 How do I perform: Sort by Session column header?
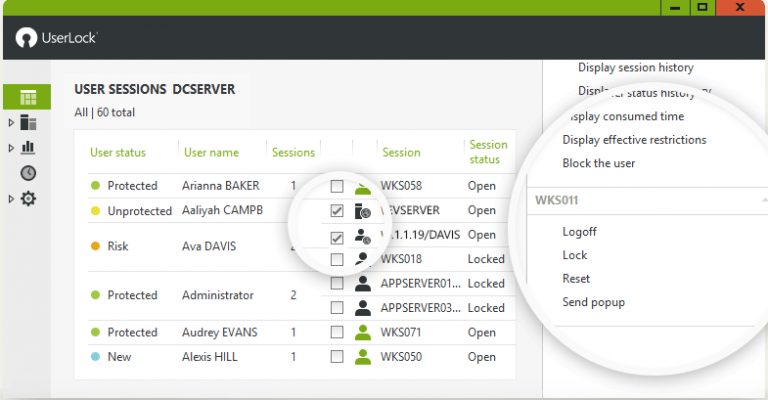point(401,153)
